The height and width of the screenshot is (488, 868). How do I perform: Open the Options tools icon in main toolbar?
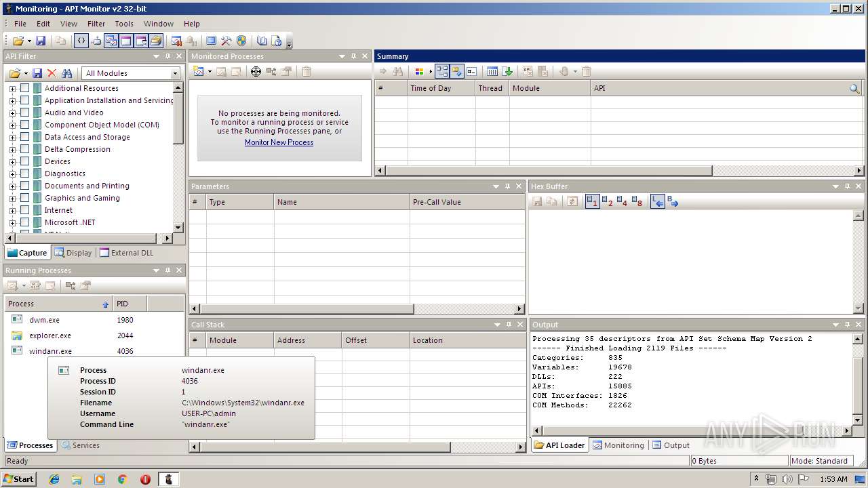(226, 41)
